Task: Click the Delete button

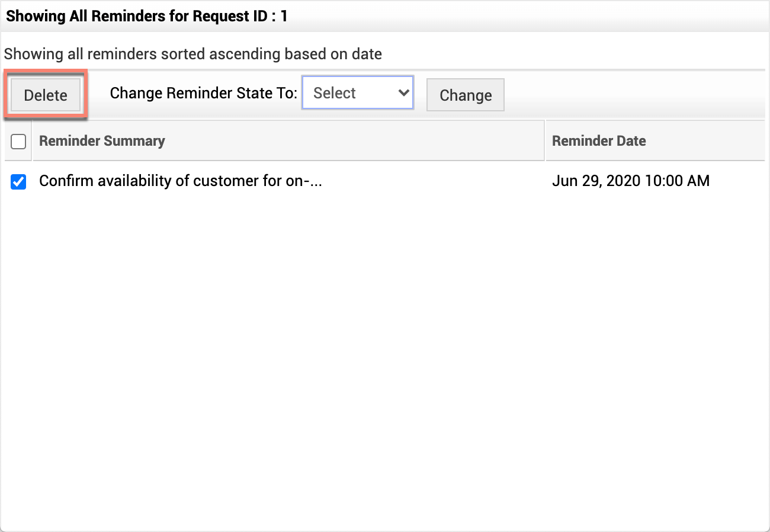Action: click(46, 95)
